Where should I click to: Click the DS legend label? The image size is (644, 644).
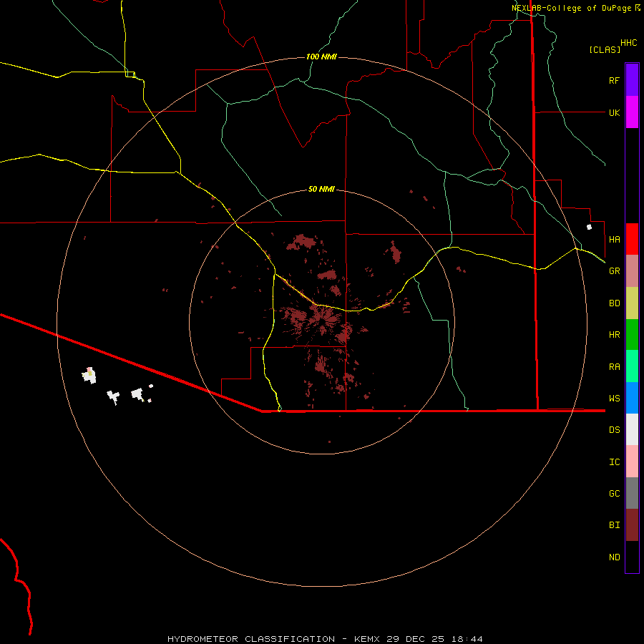(614, 429)
